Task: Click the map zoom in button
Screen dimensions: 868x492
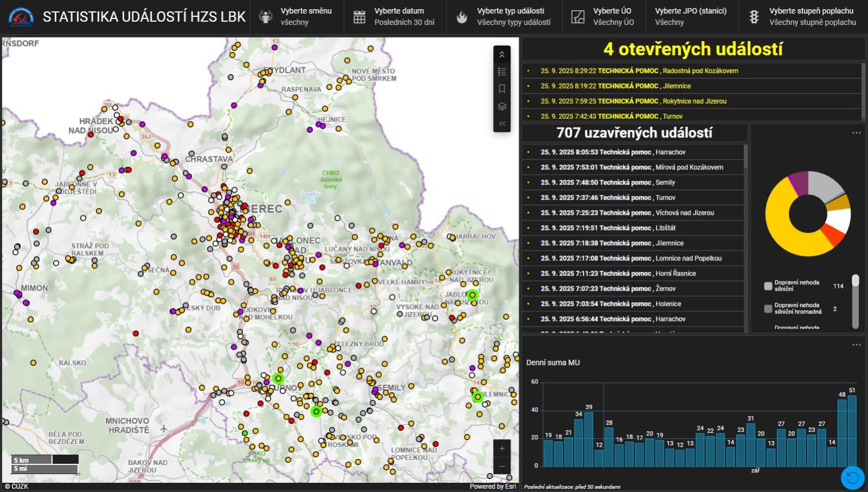Action: click(502, 448)
